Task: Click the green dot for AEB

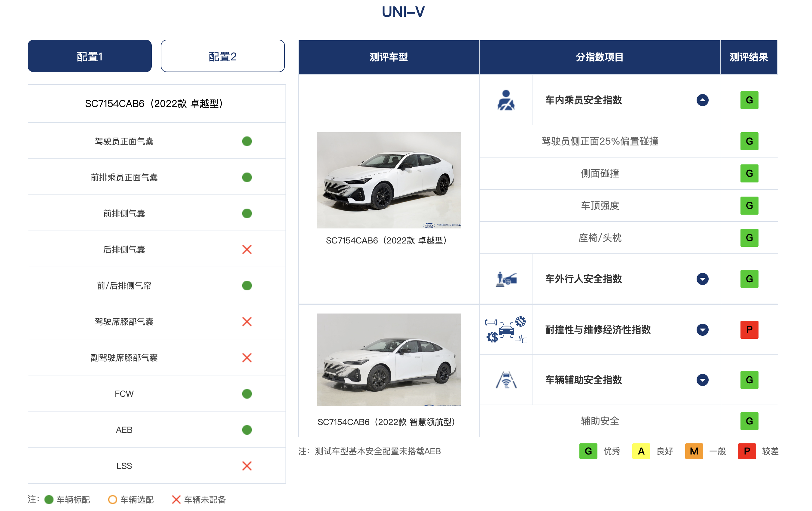Action: [x=247, y=430]
